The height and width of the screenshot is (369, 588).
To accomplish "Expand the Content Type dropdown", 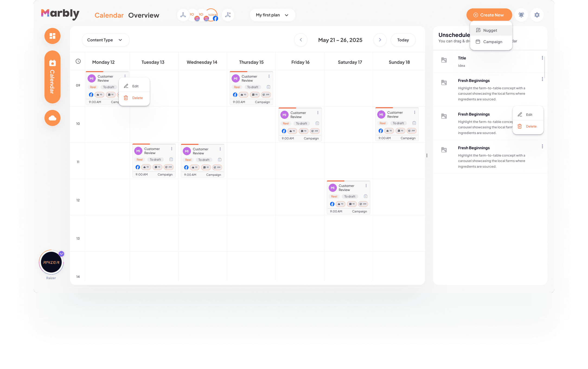I will tap(105, 40).
